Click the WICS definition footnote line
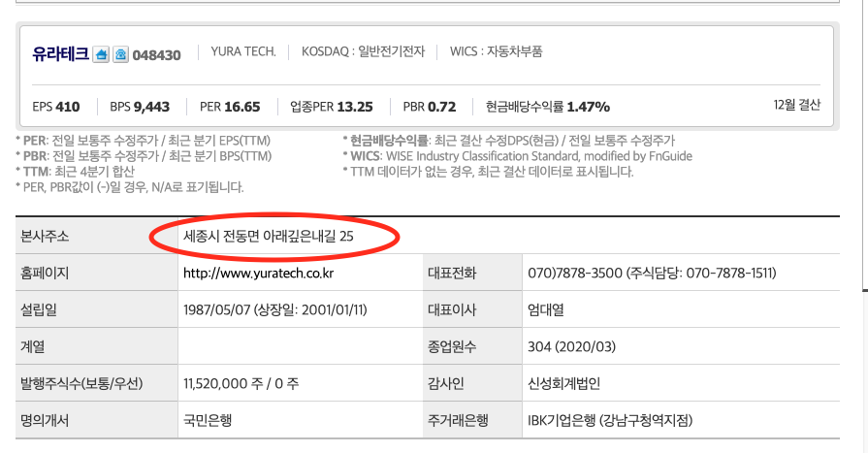This screenshot has width=868, height=453. coord(518,156)
